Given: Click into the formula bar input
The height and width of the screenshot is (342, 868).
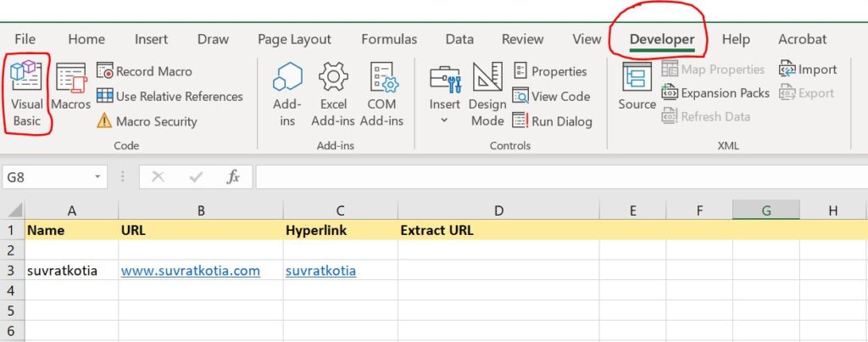Looking at the screenshot, I should point(561,177).
